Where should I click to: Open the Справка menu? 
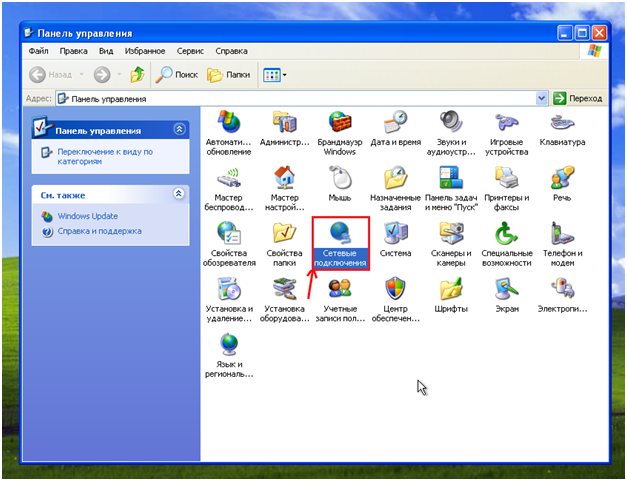[x=232, y=51]
